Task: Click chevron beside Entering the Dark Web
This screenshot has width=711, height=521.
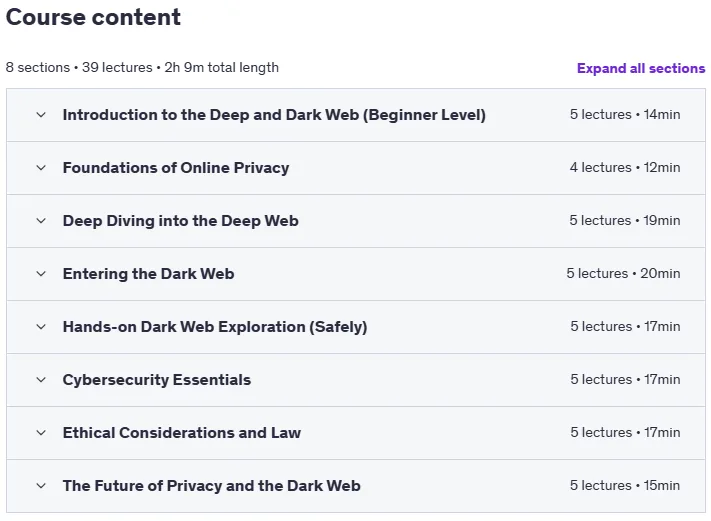Action: click(x=41, y=274)
